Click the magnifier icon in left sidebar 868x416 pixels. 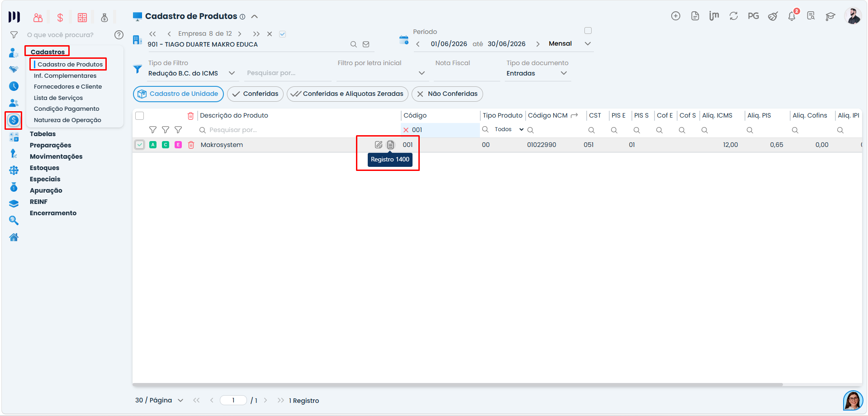14,220
